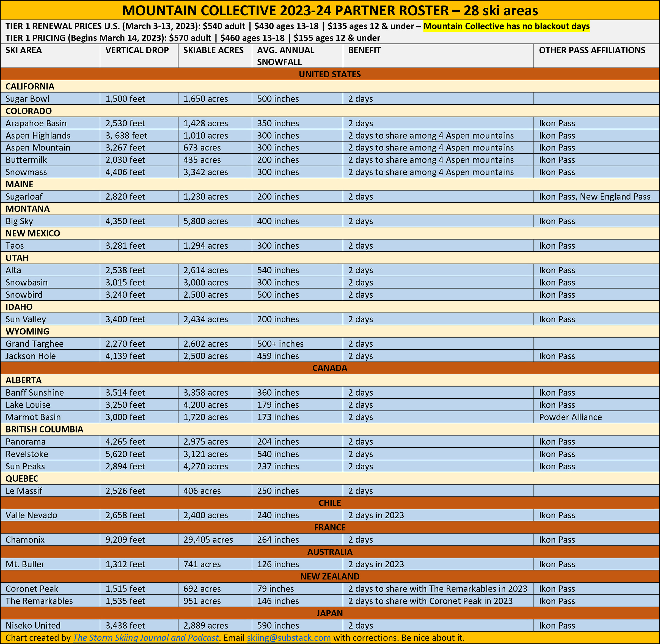The width and height of the screenshot is (660, 644).
Task: Select the 'WYOMING' state row
Action: tap(330, 331)
